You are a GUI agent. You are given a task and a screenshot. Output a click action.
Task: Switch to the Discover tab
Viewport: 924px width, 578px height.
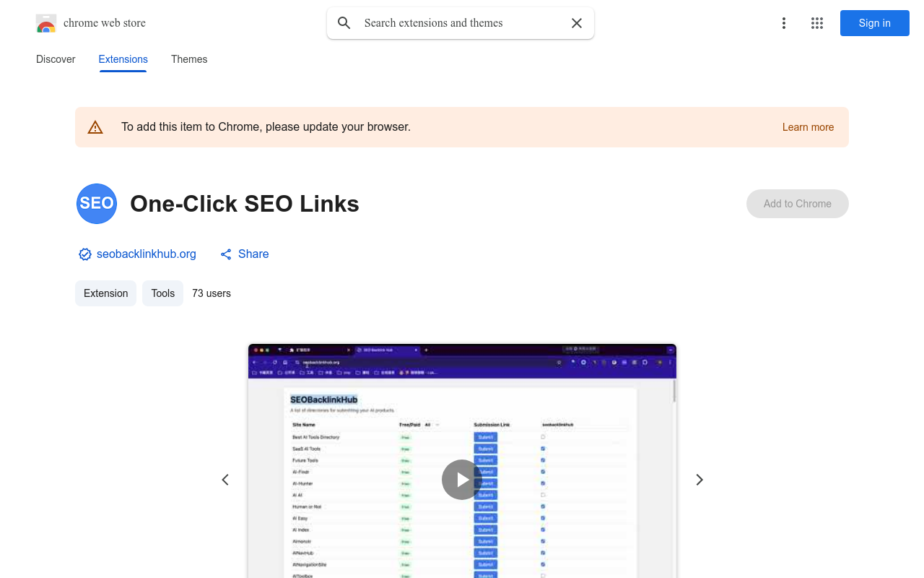click(56, 59)
